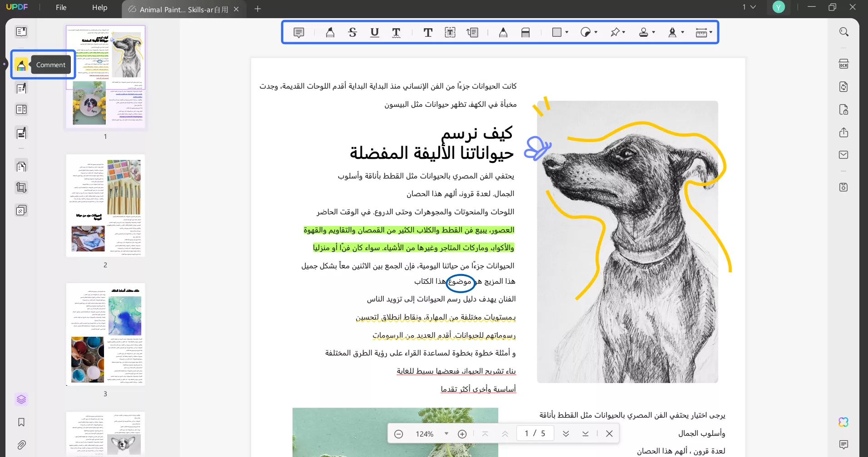The image size is (868, 457).
Task: Open the zoom percentage dropdown
Action: [447, 433]
